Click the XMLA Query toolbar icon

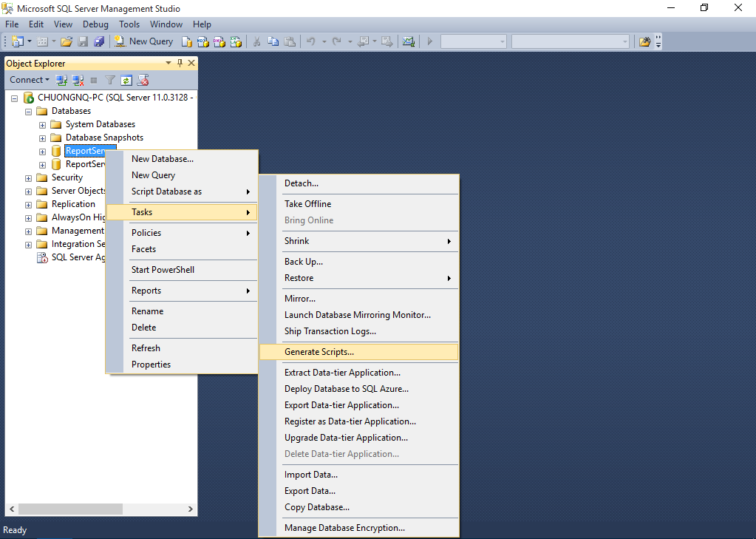click(x=236, y=41)
